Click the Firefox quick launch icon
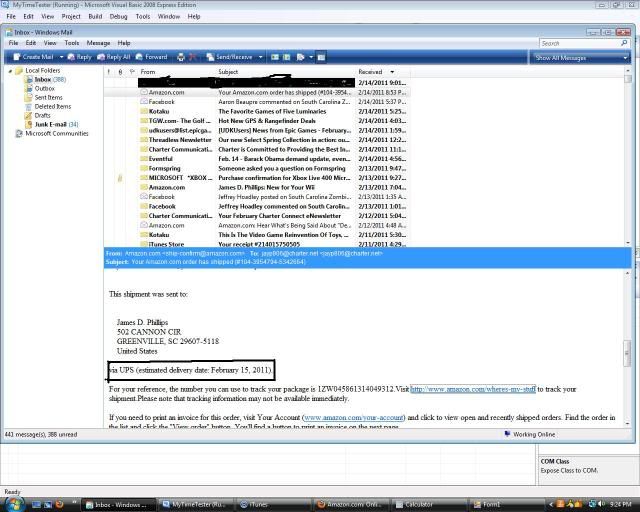 click(x=60, y=505)
